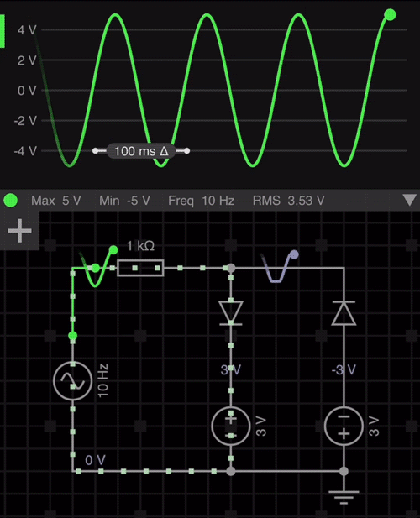Tap the green trace endpoint dot
420x518 pixels.
click(390, 15)
